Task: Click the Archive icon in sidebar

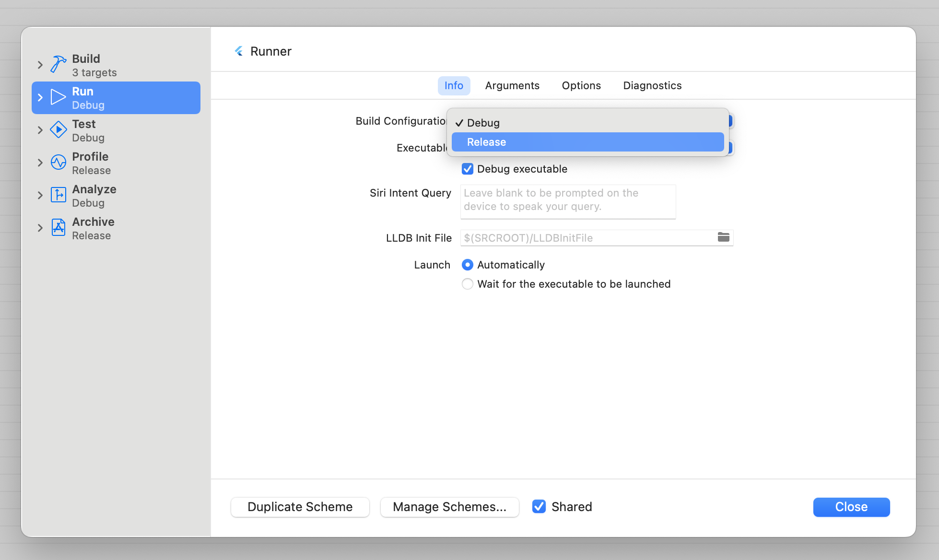Action: point(58,227)
